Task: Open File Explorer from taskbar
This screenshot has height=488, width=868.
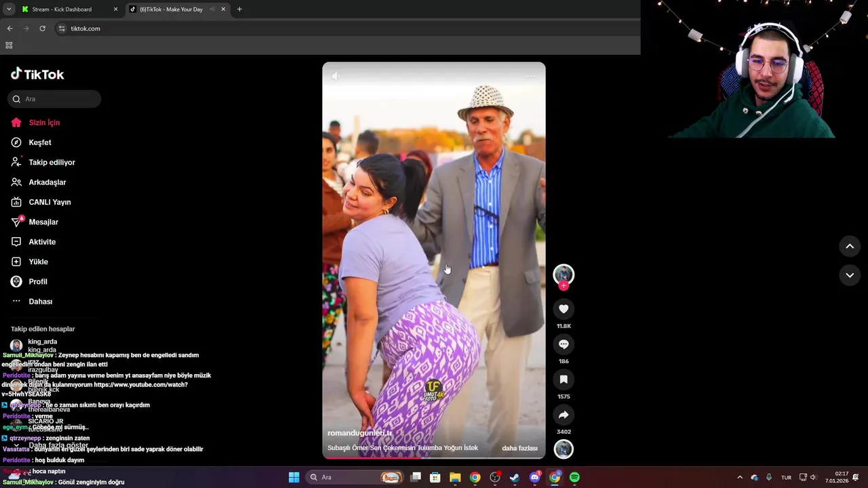Action: coord(455,477)
